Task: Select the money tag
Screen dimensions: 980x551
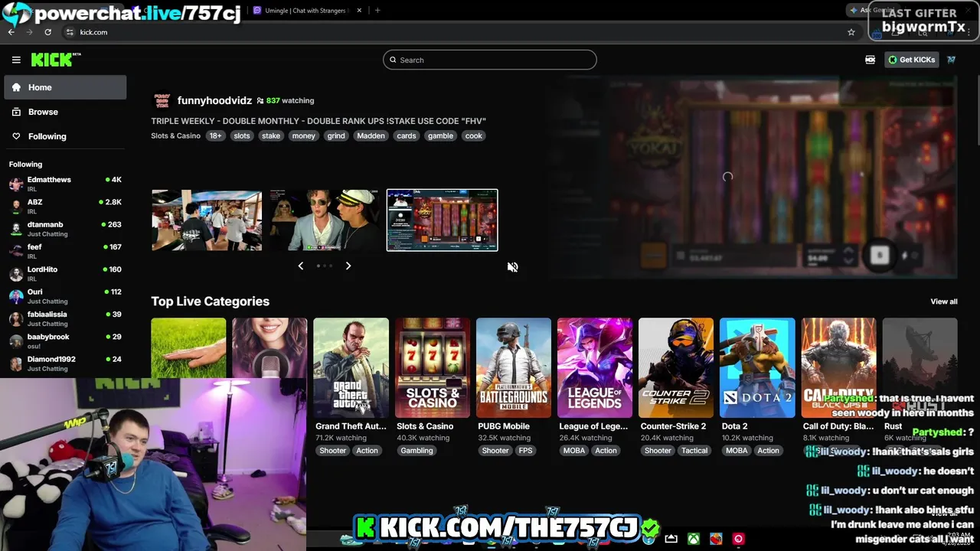Action: tap(303, 135)
